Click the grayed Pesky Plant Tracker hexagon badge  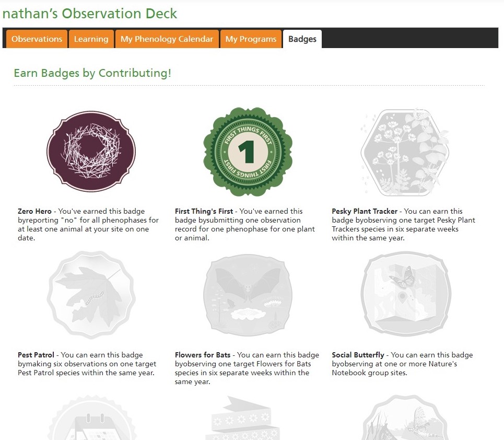405,152
